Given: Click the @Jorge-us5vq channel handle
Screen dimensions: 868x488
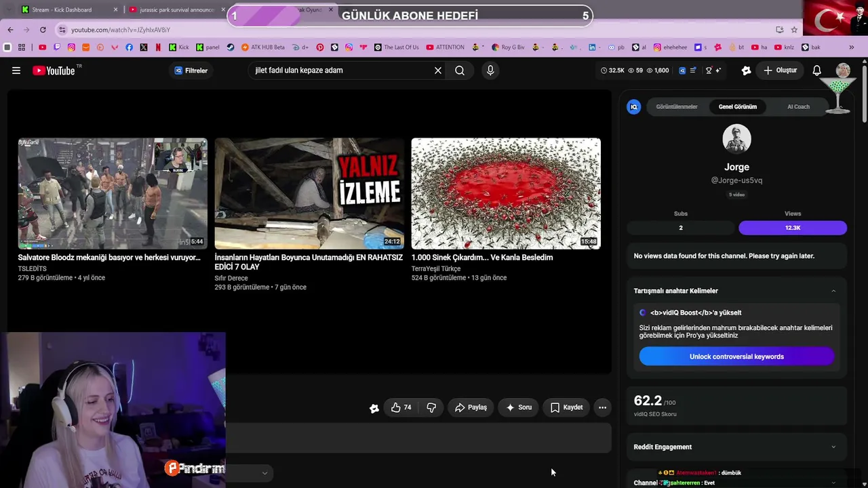Looking at the screenshot, I should [x=736, y=181].
